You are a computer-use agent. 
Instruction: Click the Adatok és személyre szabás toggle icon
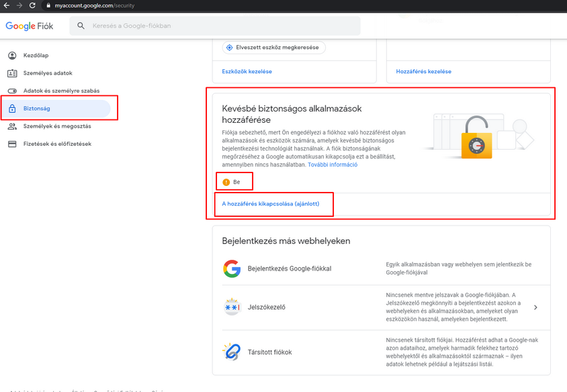[x=12, y=91]
